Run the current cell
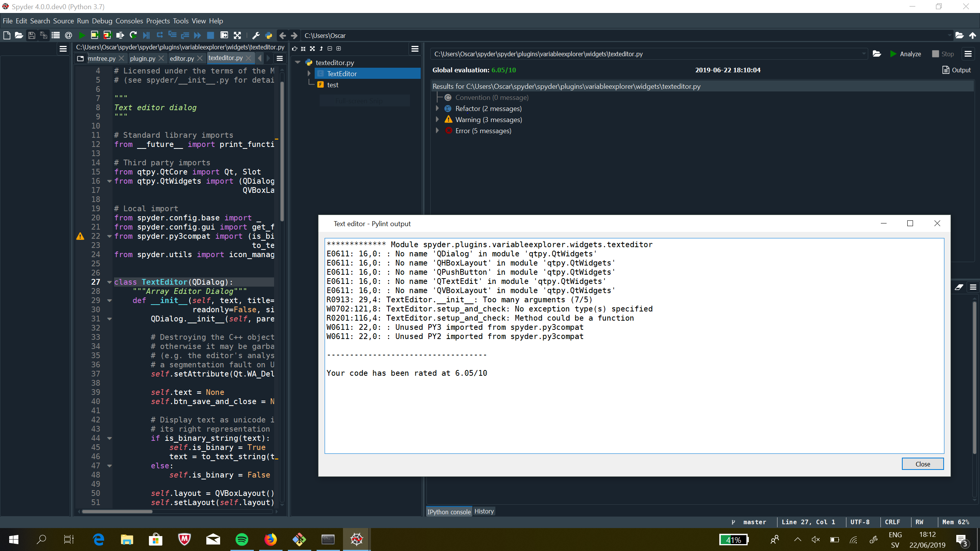Image resolution: width=980 pixels, height=551 pixels. point(95,35)
